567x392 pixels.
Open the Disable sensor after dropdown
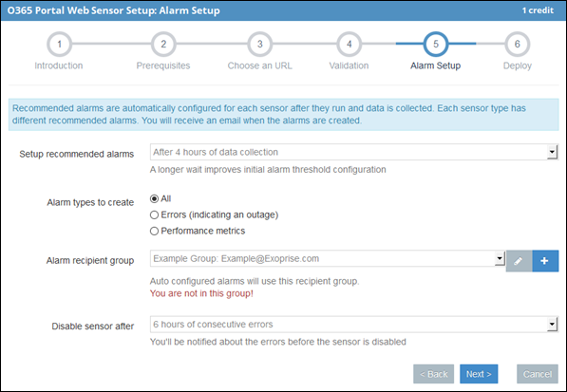354,324
